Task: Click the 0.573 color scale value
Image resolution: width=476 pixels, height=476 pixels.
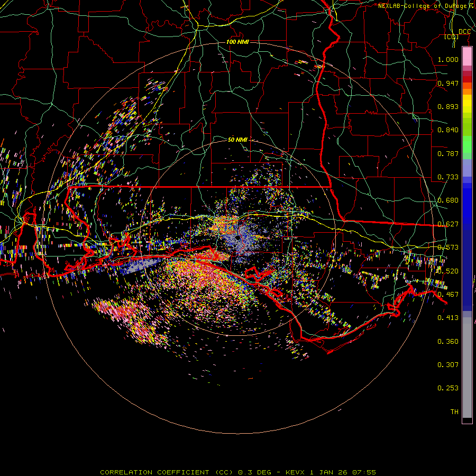Action: (x=448, y=248)
